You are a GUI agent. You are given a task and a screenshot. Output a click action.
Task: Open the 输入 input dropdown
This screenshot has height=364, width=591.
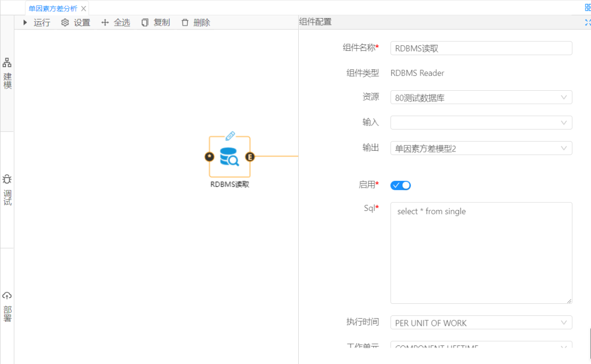point(481,122)
